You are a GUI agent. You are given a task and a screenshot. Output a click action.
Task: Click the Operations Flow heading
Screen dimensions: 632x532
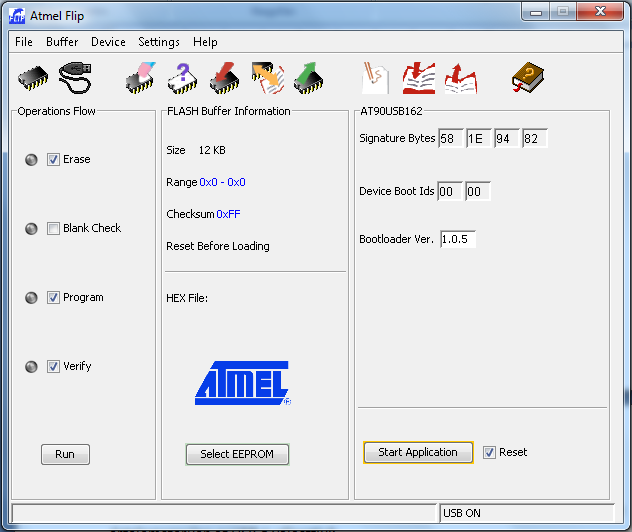(56, 111)
